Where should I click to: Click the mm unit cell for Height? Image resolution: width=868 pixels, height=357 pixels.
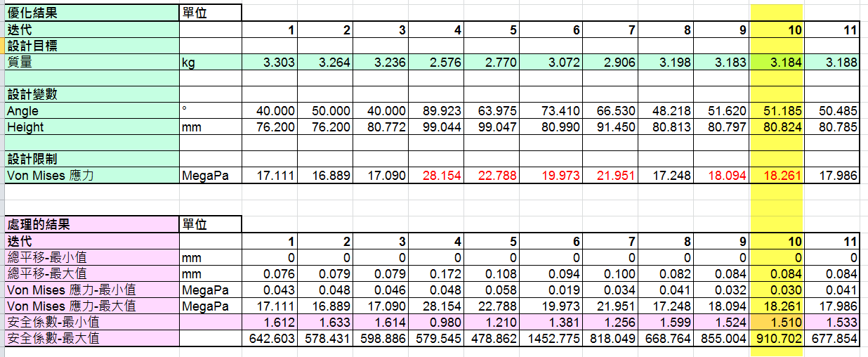point(210,126)
